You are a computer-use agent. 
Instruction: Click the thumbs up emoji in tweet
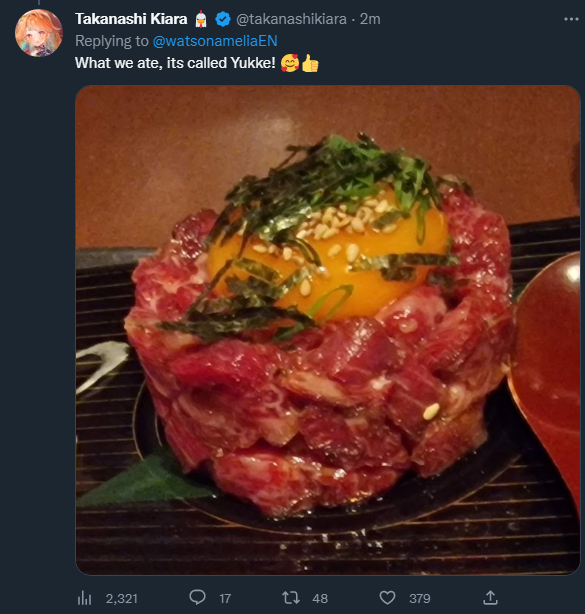tap(310, 63)
